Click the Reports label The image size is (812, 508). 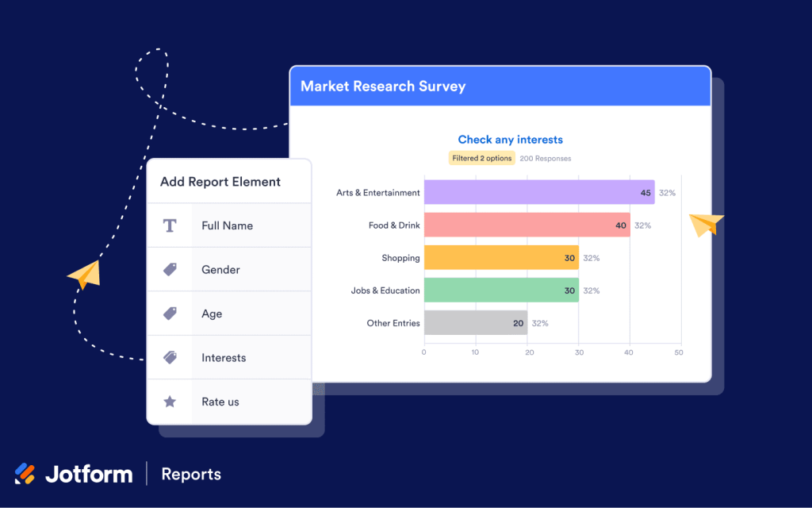190,474
